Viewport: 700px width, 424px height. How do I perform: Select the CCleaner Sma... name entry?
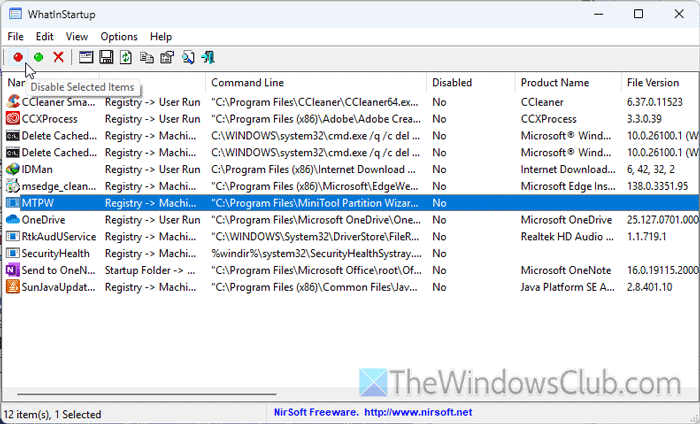(58, 102)
